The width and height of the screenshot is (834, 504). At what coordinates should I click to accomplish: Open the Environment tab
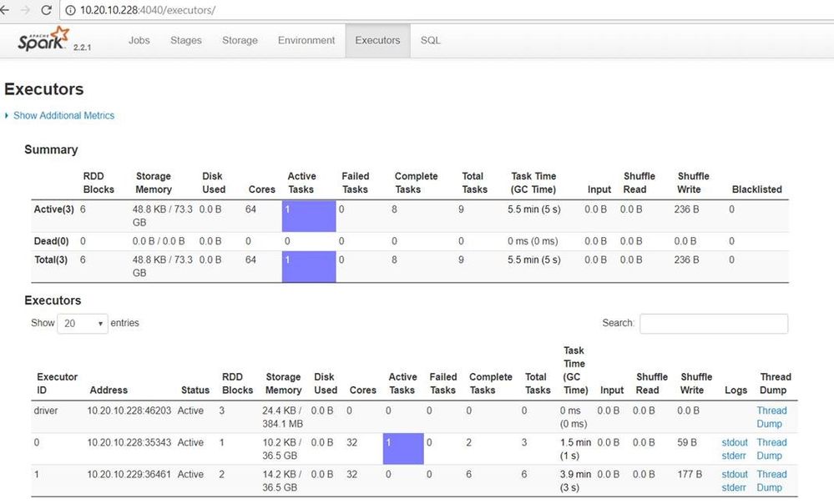[x=306, y=41]
